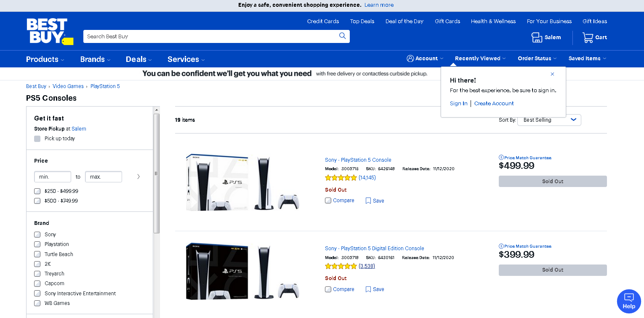The image size is (644, 318).
Task: Toggle Compare for PlayStation 5 Digital Edition
Action: [x=328, y=289]
